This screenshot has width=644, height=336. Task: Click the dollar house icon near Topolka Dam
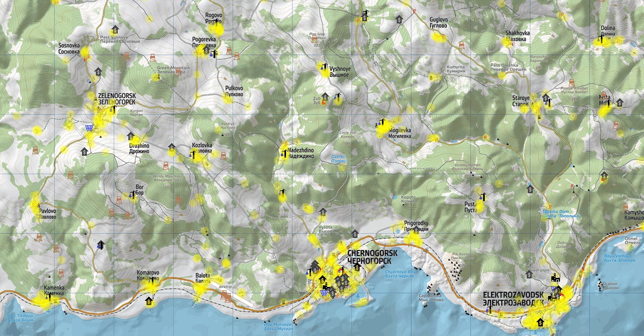click(x=530, y=189)
